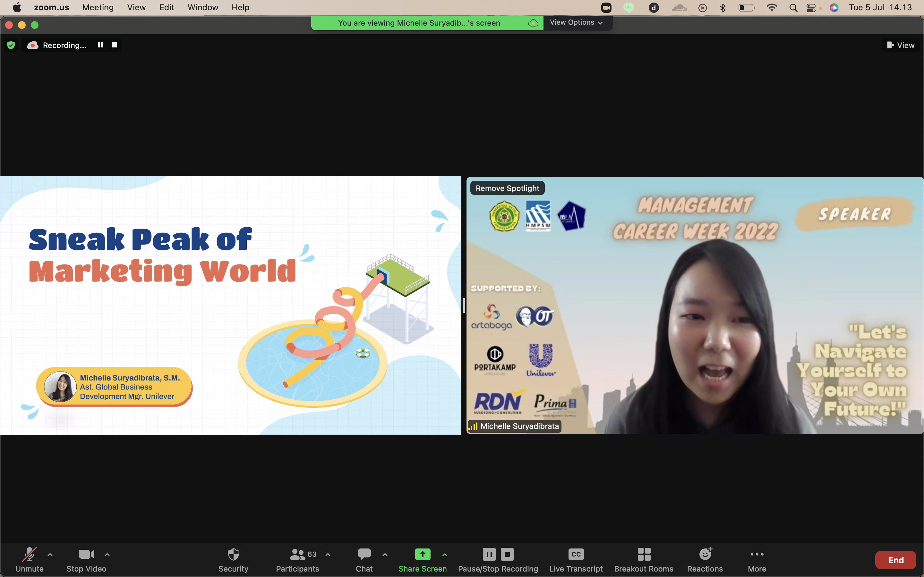
Task: Open macOS Spotlight search icon
Action: pyautogui.click(x=793, y=8)
